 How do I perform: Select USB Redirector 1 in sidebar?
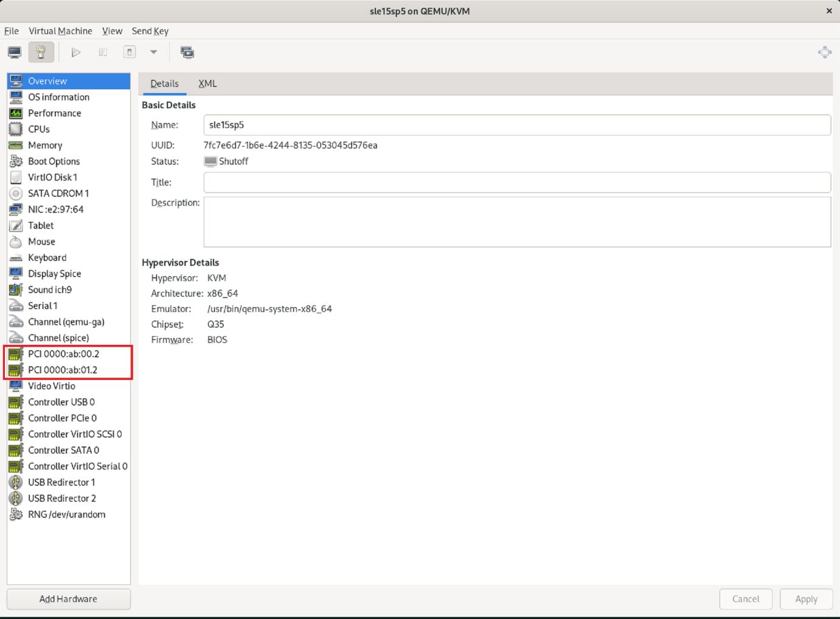coord(61,482)
